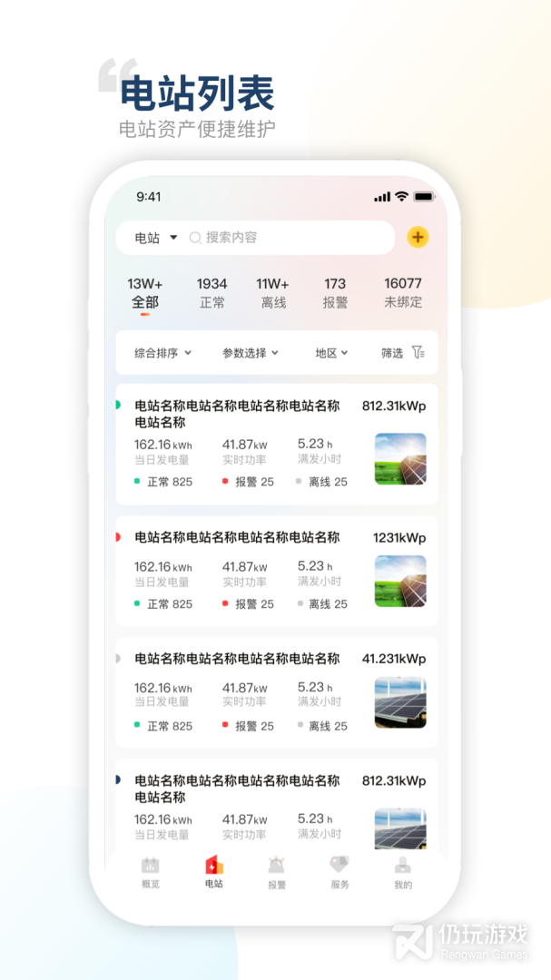Go to the 服务 service tab icon
The image size is (551, 980).
[339, 866]
